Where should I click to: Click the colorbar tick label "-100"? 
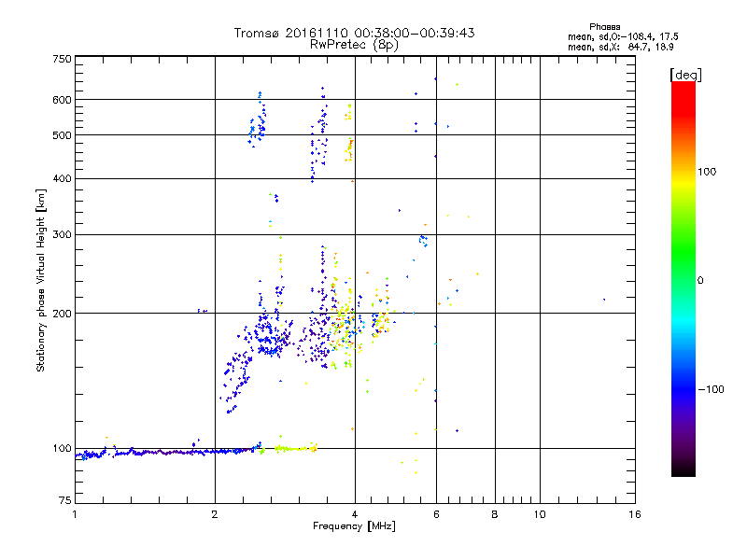pyautogui.click(x=711, y=389)
